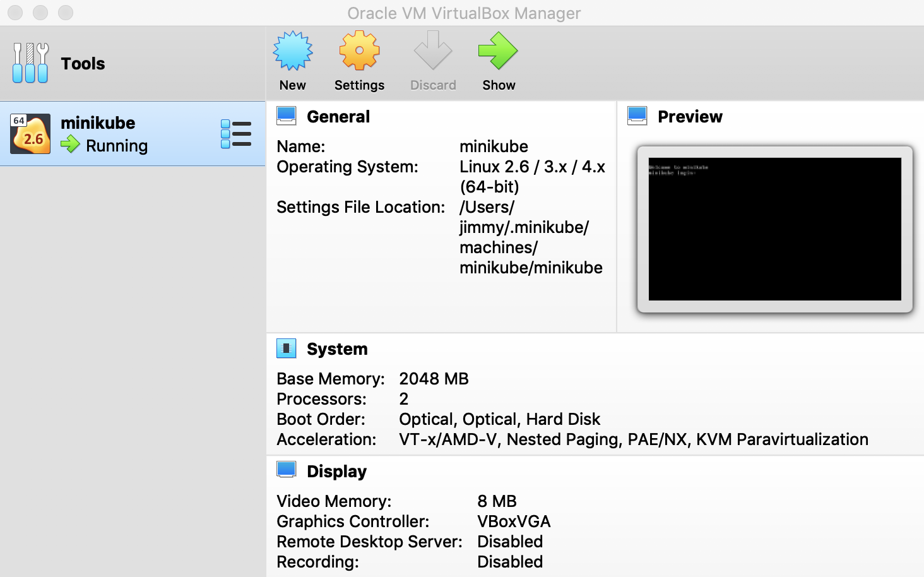The width and height of the screenshot is (924, 577).
Task: Click the Video Memory value 8 MB
Action: coord(497,501)
